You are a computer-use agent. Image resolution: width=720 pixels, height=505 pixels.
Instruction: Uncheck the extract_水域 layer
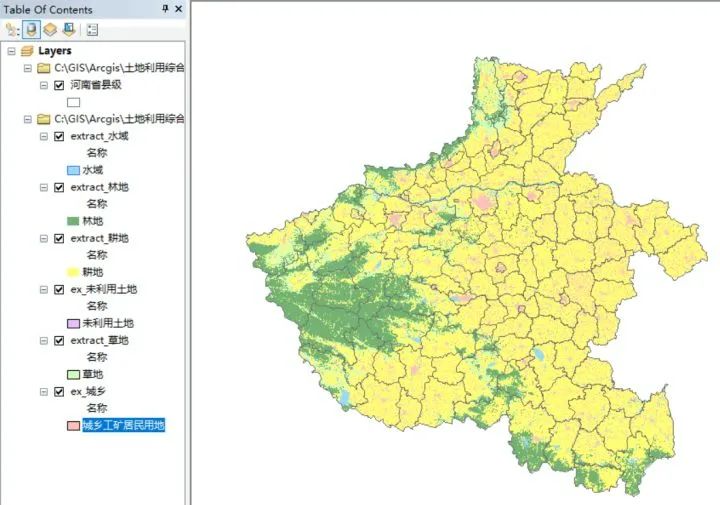59,136
